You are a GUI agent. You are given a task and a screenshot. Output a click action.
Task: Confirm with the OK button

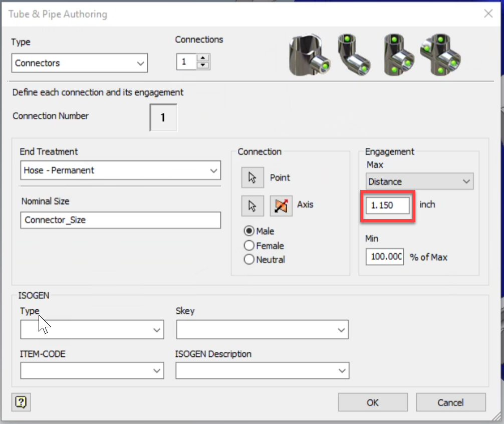click(373, 402)
